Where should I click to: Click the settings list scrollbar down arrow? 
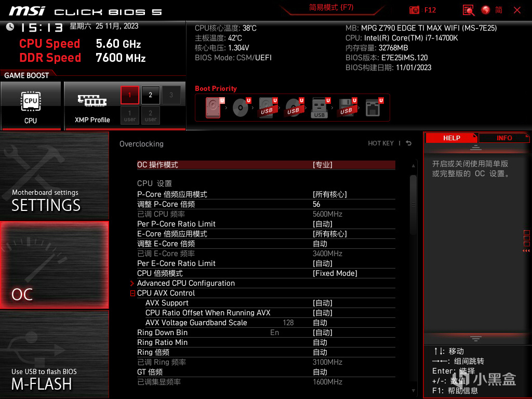click(413, 391)
